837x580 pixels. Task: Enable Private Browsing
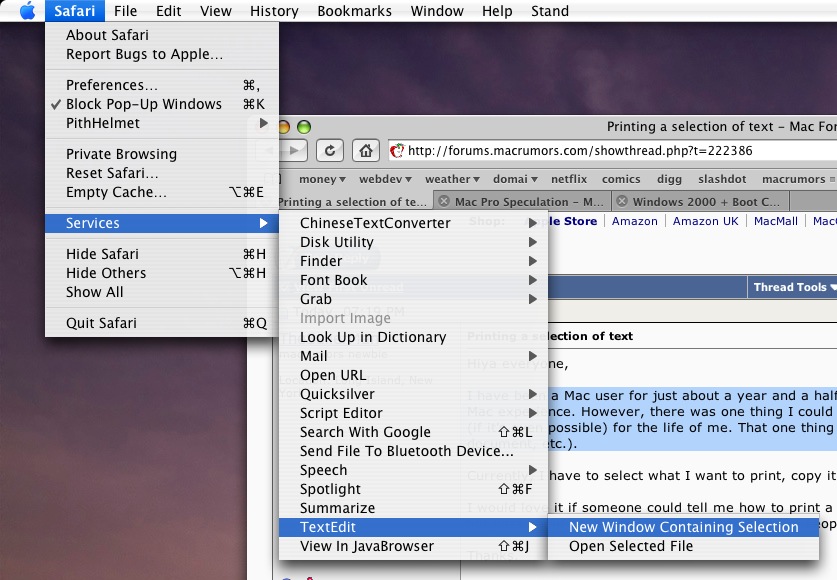[x=162, y=154]
